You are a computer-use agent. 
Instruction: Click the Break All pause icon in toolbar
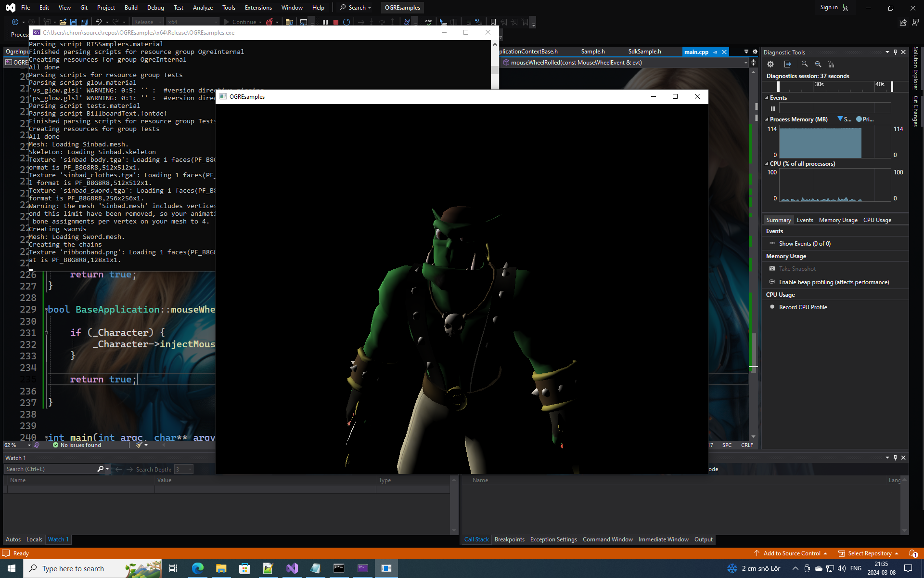325,22
